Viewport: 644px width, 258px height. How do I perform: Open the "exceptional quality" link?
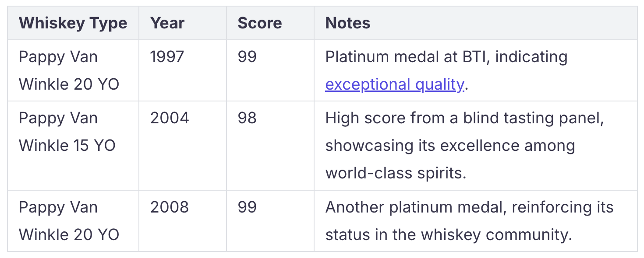click(x=394, y=84)
